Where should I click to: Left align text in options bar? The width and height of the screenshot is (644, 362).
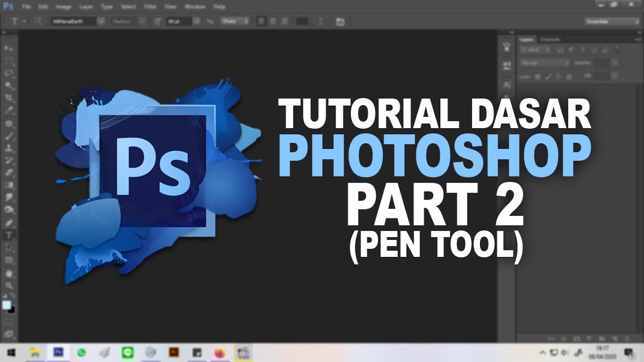[x=262, y=22]
